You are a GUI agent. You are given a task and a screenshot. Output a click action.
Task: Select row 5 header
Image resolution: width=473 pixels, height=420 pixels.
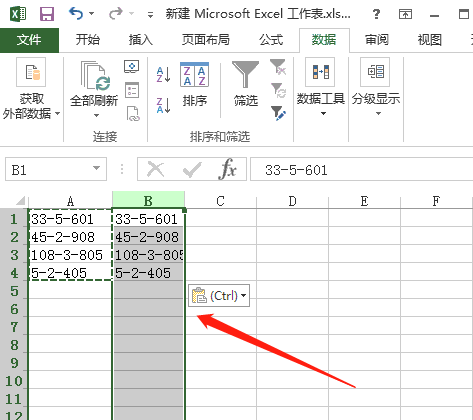(14, 291)
